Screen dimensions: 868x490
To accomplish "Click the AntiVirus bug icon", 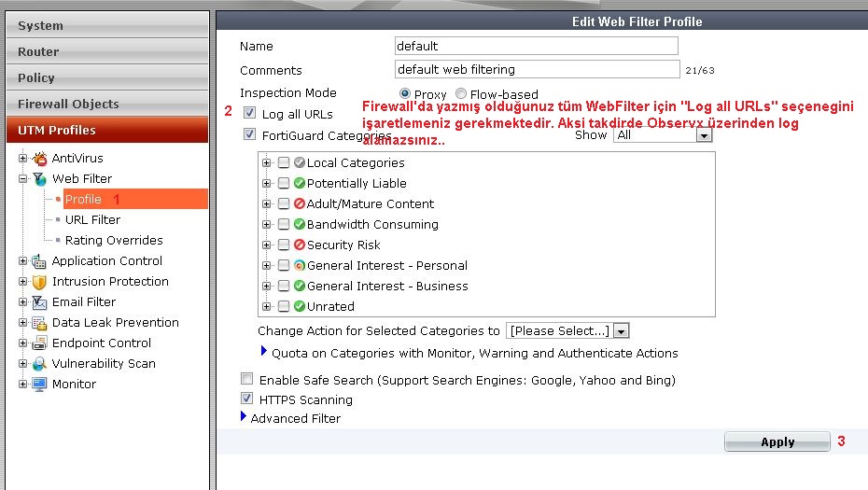I will 39,159.
